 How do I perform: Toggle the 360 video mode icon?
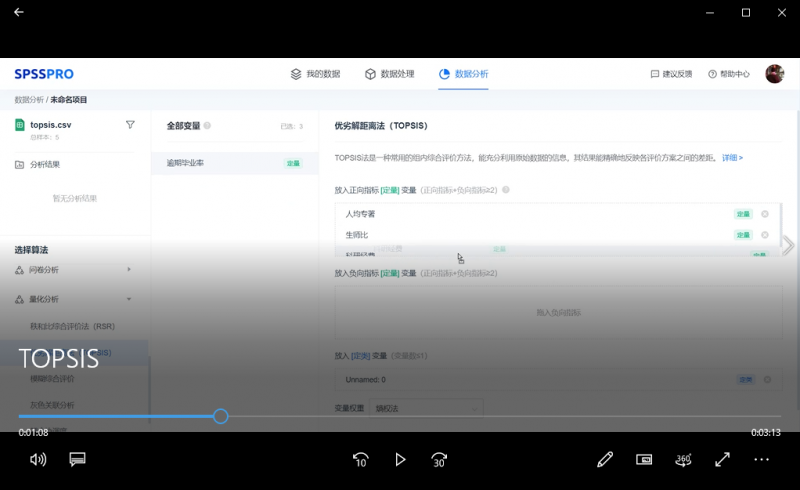(683, 460)
